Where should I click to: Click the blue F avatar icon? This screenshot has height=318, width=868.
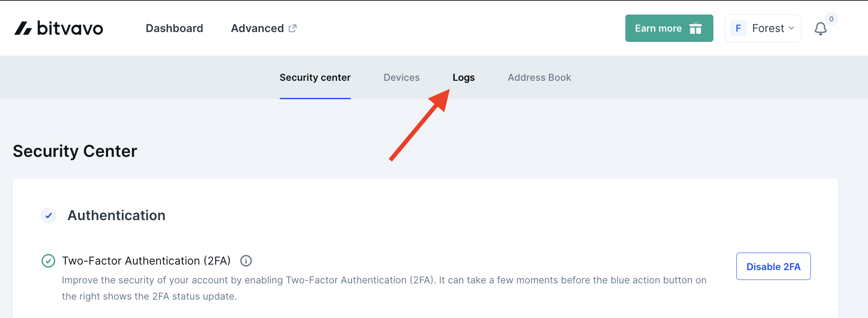(x=738, y=28)
